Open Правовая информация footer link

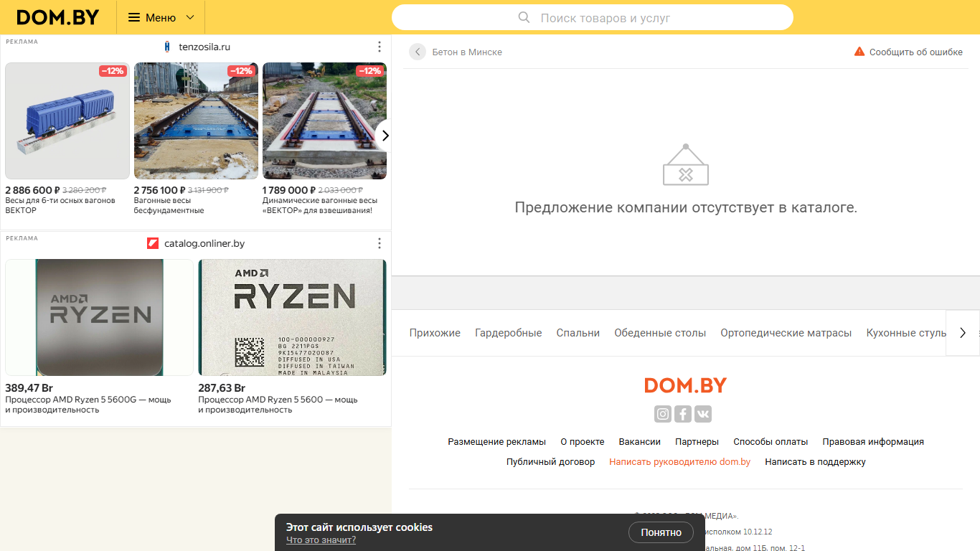(873, 442)
